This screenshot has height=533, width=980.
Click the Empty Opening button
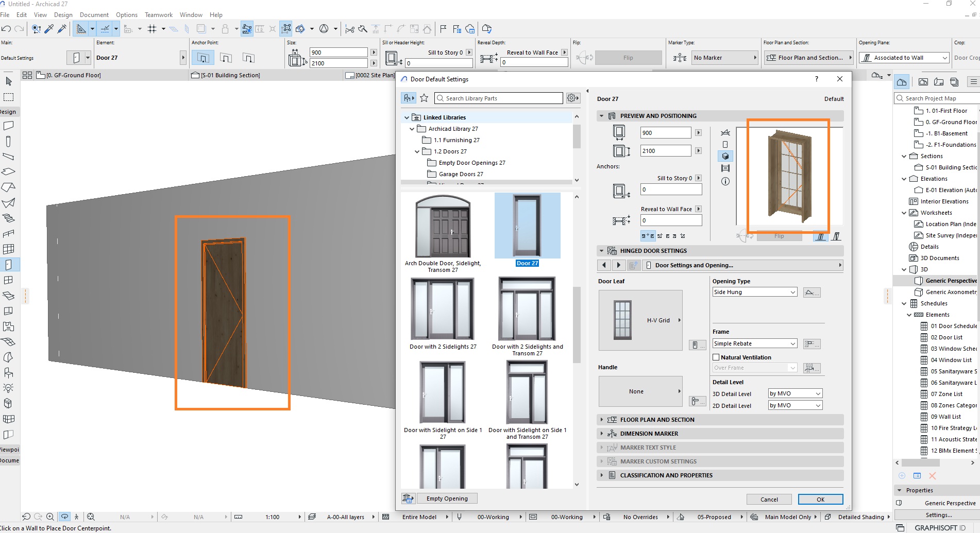(x=447, y=498)
